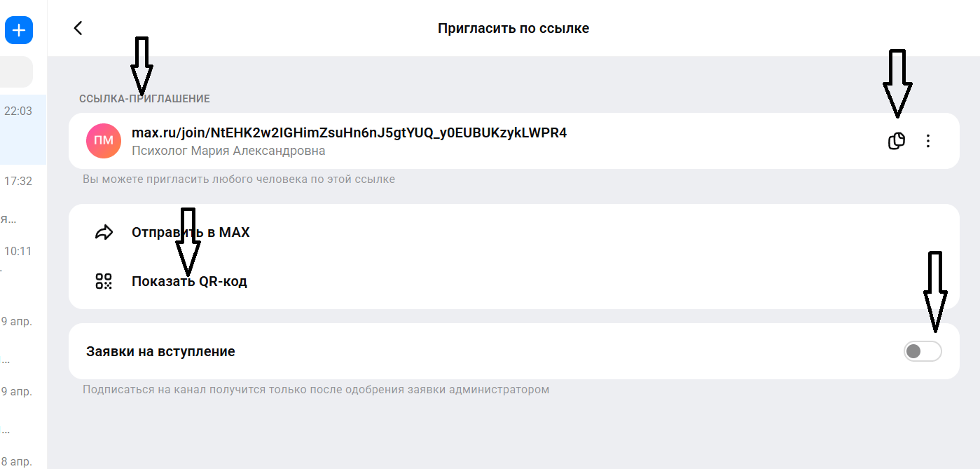
Task: Copy the invite link with copy icon
Action: click(896, 141)
